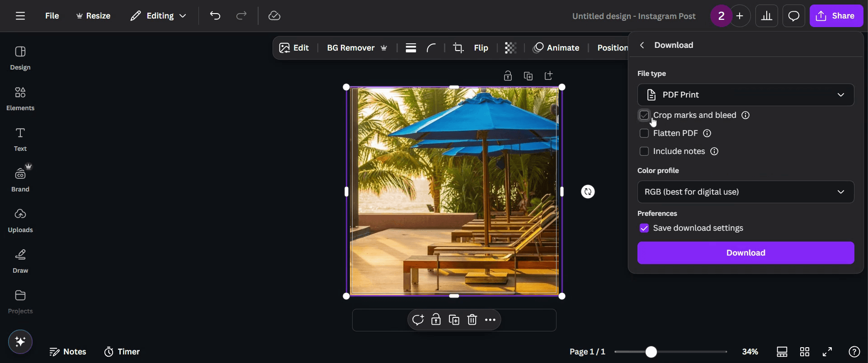Screen dimensions: 868x363
Task: Show info for Include notes
Action: click(714, 151)
